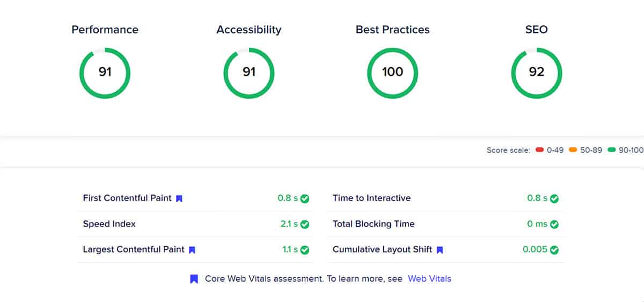Click the bookmark icon beside First Contentful Paint
This screenshot has width=644, height=302.
click(179, 198)
